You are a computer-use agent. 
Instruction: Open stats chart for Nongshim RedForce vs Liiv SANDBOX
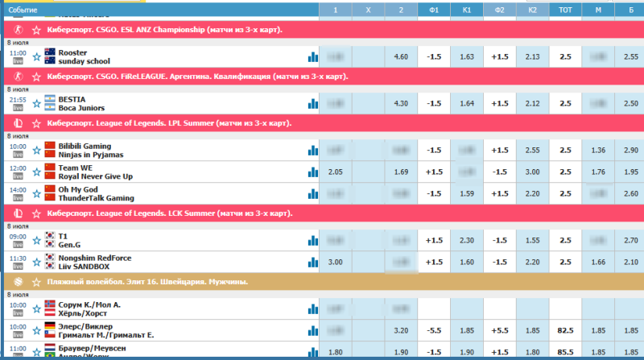tap(312, 262)
